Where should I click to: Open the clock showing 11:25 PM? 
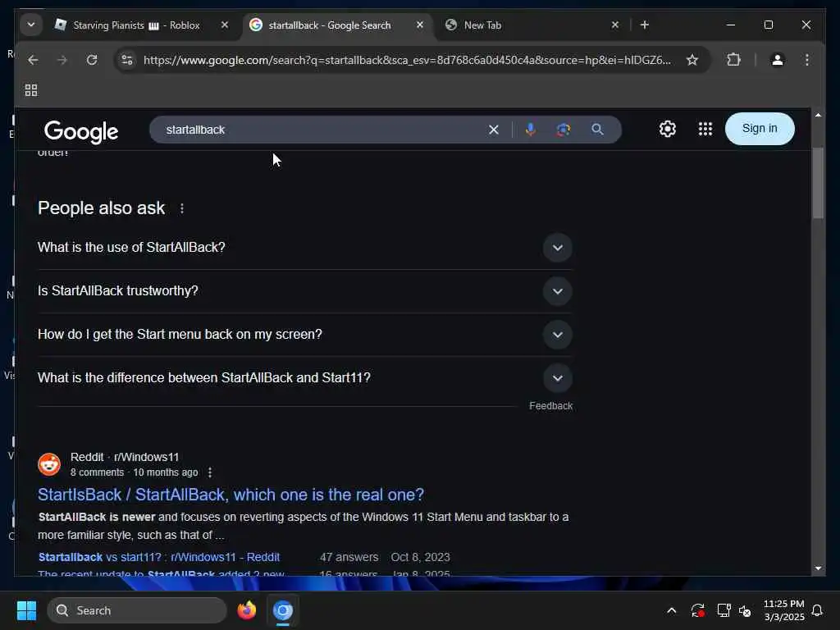pos(783,610)
